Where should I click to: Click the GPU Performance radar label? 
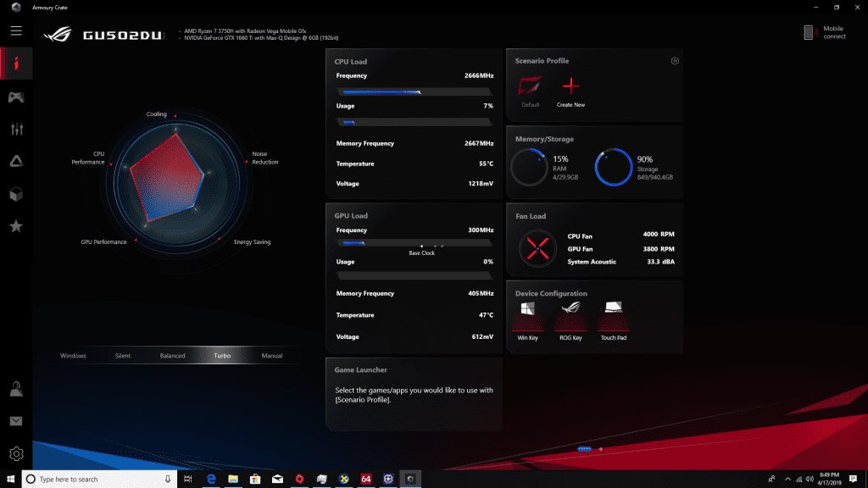(x=103, y=241)
